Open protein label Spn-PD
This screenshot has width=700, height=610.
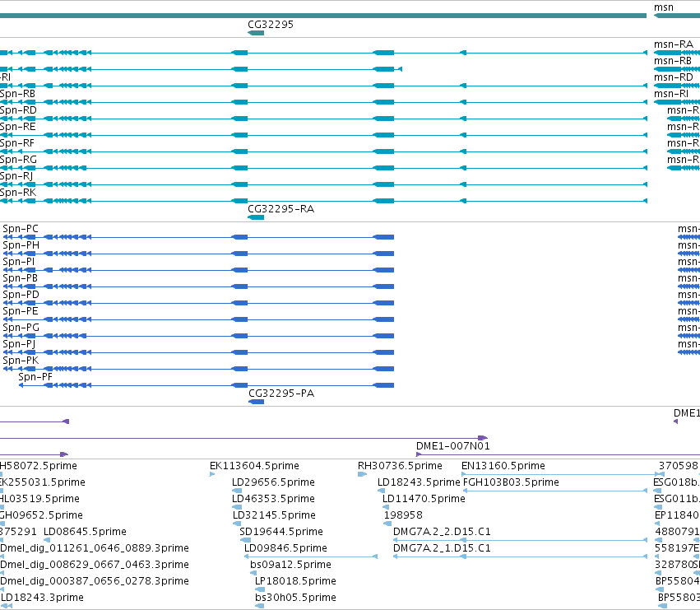click(21, 295)
